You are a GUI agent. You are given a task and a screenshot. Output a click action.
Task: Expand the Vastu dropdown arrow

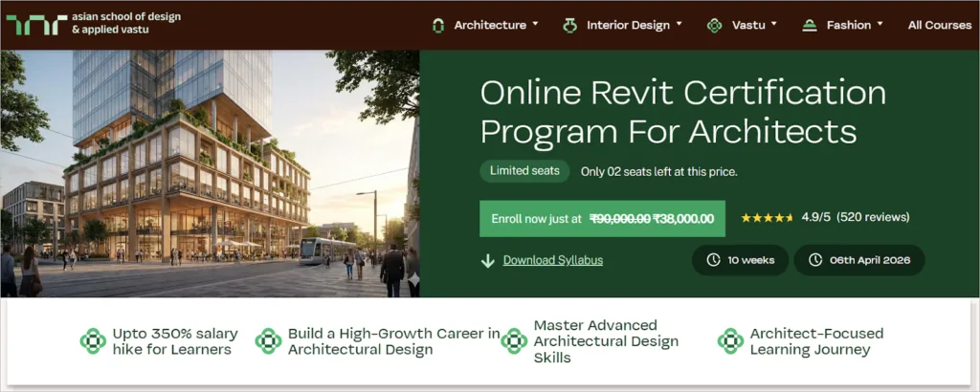[773, 24]
